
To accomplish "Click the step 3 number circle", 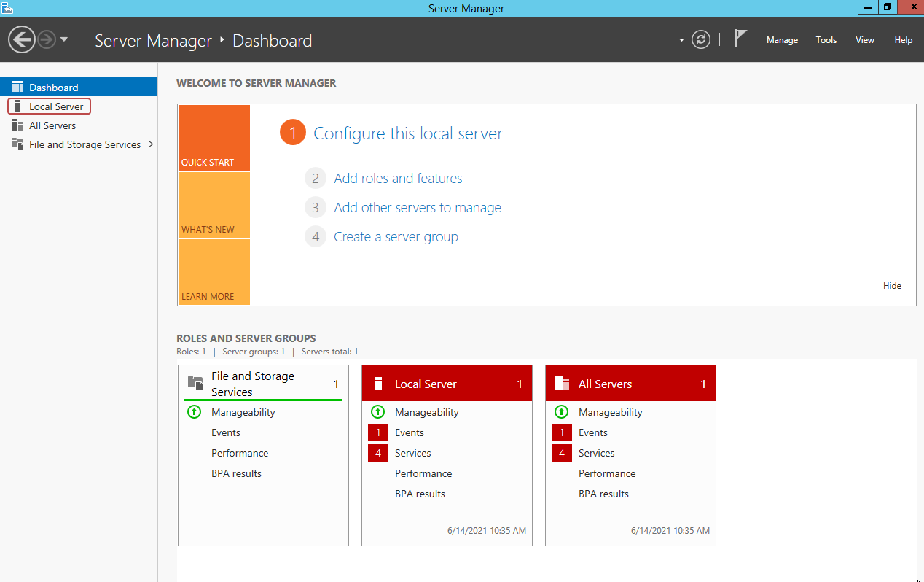I will [316, 207].
